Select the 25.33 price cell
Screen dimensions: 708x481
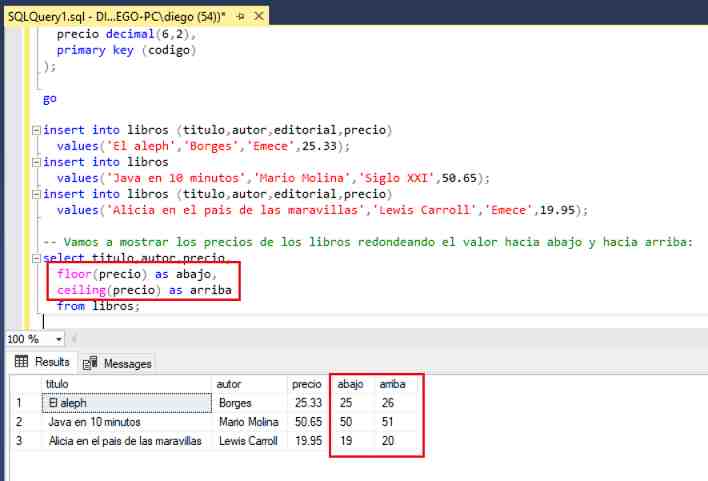click(307, 403)
